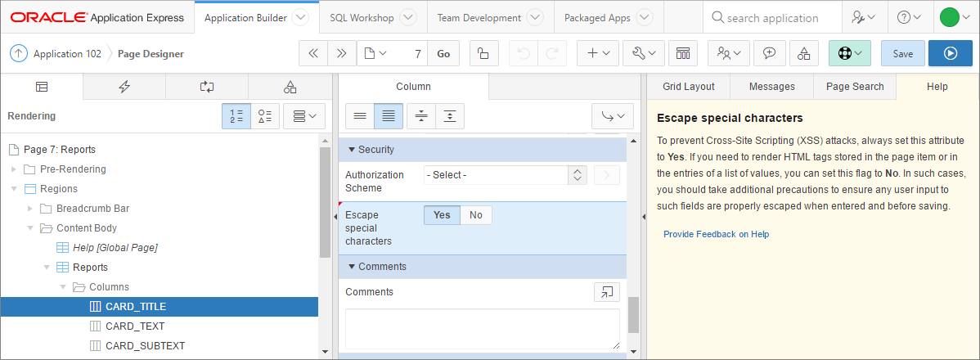Click Provide Feedback on Help link
The image size is (980, 360).
[x=716, y=234]
